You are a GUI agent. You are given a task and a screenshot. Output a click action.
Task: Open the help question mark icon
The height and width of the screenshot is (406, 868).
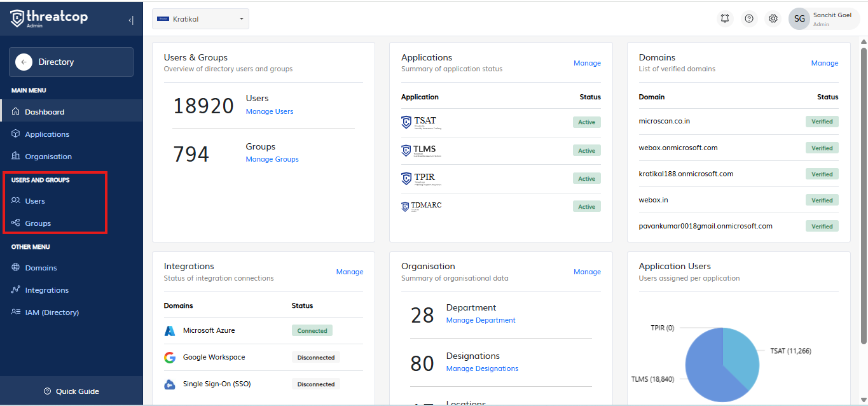(x=749, y=18)
